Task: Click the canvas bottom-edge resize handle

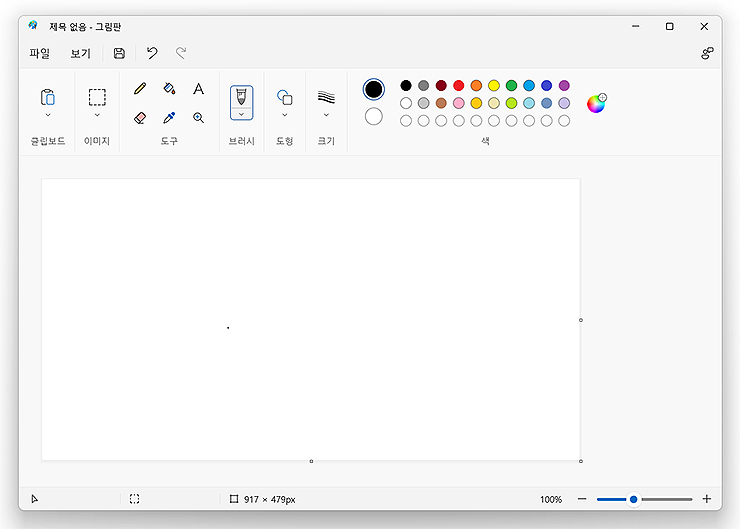Action: point(311,461)
